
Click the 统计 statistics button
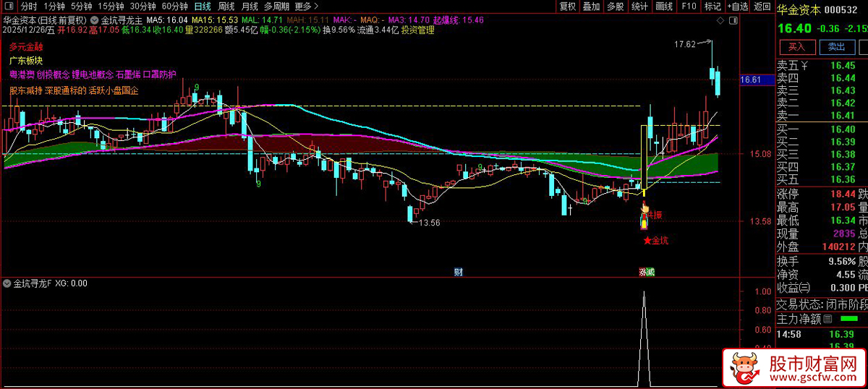click(x=639, y=7)
